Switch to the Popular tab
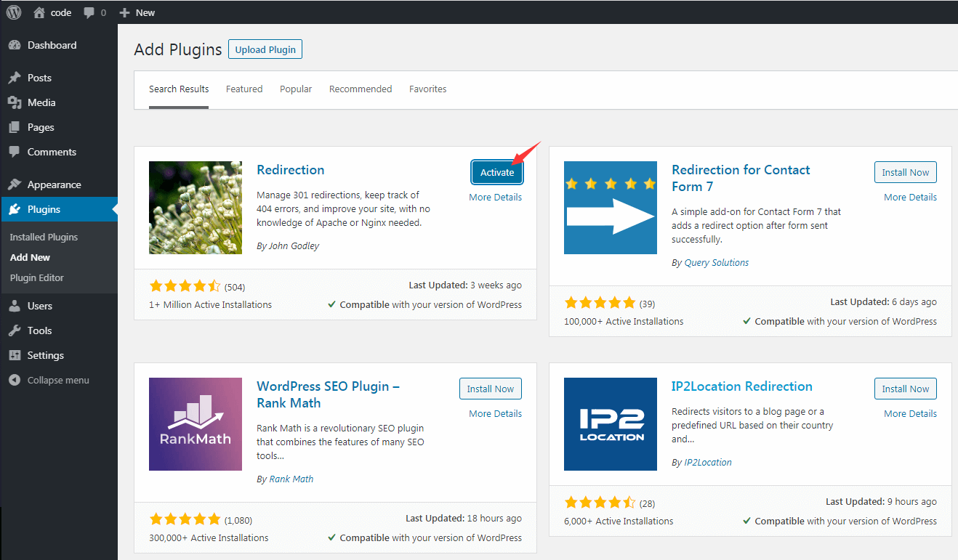 [x=295, y=89]
